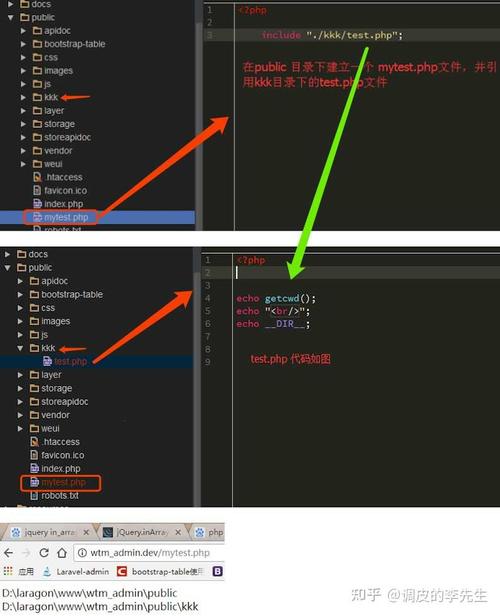Expand the storeapidoc arrow in lower tree
This screenshot has width=500, height=616.
point(20,402)
